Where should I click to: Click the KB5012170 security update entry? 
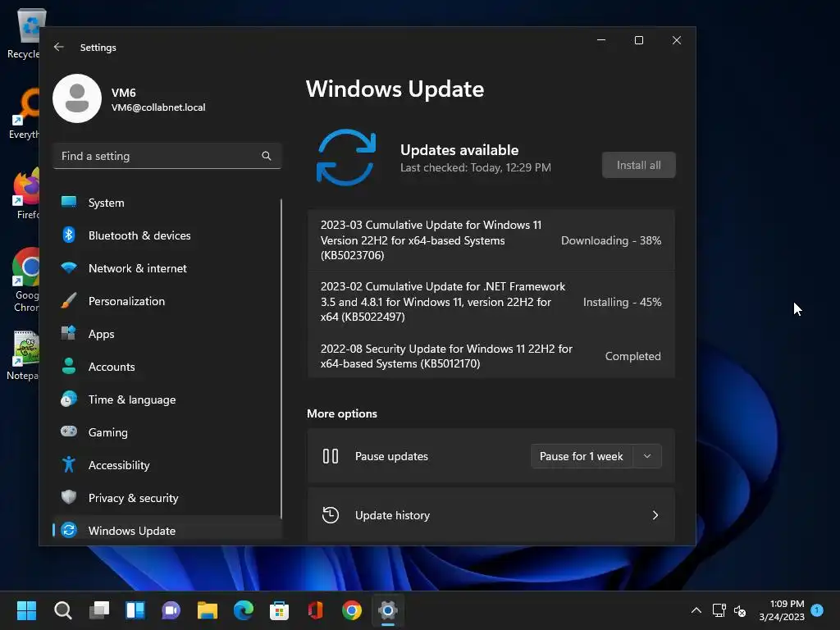491,356
